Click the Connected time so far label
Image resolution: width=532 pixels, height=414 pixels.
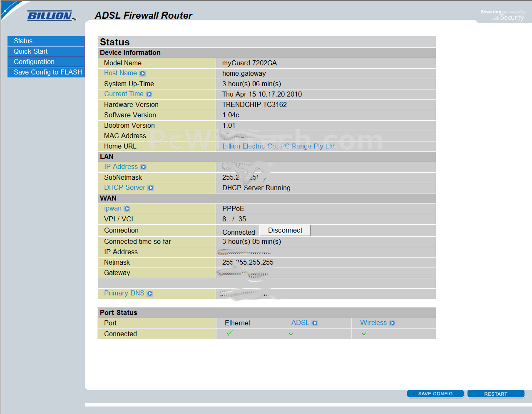(137, 242)
